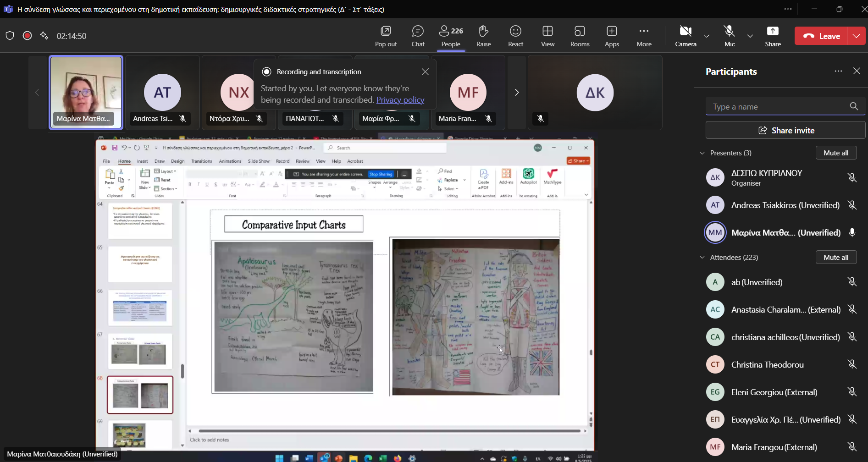Open the Apps panel
Viewport: 868px width, 462px height.
click(612, 36)
